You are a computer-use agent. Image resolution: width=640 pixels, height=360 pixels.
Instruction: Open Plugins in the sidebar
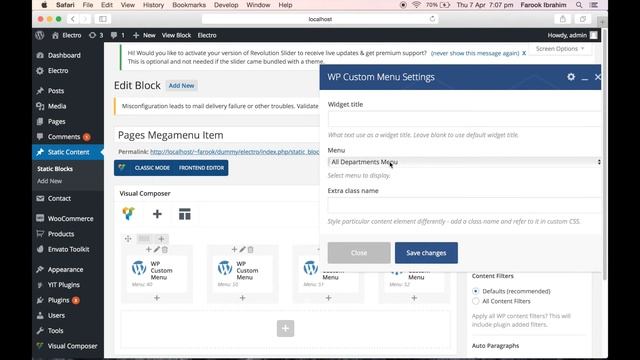58,300
